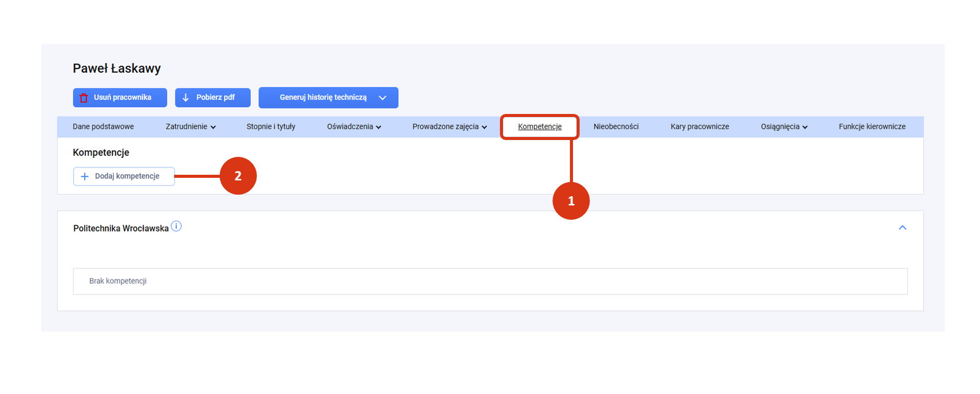The image size is (980, 394).
Task: Open the info icon next to Politechnika Wrocławska
Action: click(x=176, y=226)
